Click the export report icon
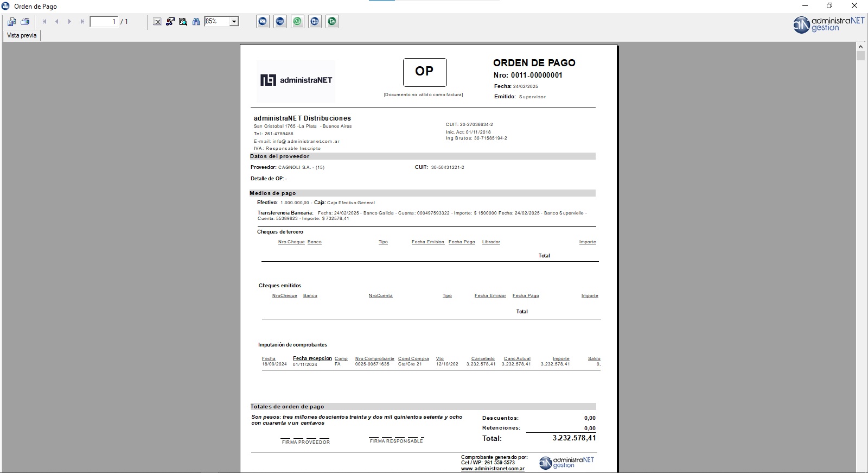 11,22
